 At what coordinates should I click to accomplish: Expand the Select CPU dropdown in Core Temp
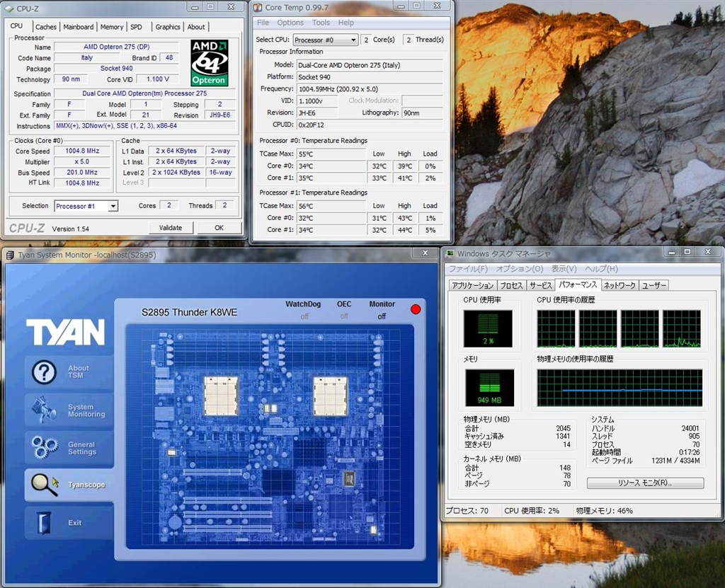pyautogui.click(x=326, y=40)
